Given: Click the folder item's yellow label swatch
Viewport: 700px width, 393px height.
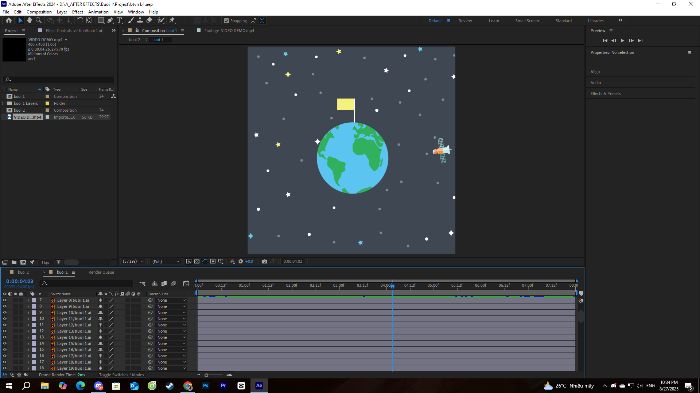Looking at the screenshot, I should 47,103.
